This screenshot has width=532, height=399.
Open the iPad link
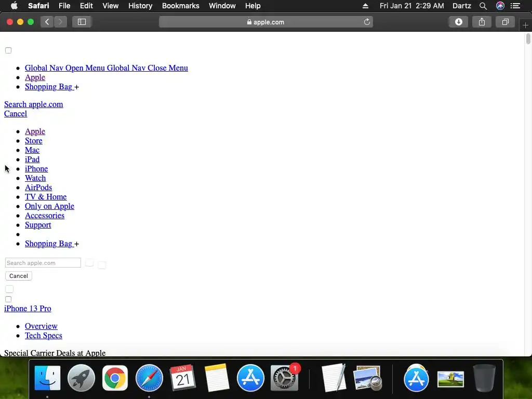click(32, 159)
